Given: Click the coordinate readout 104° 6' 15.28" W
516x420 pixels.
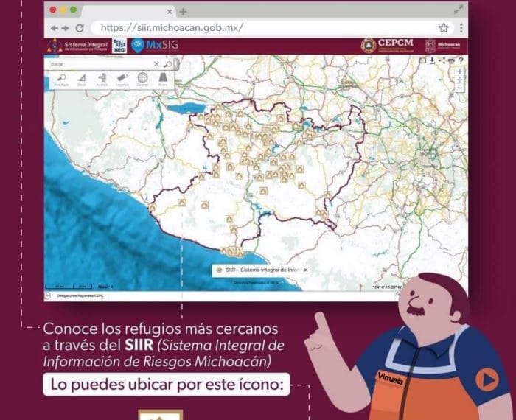Looking at the screenshot, I should pos(387,287).
